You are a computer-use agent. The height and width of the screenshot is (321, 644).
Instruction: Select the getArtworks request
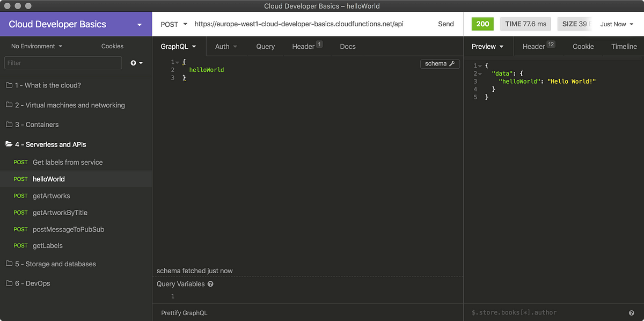(x=76, y=196)
